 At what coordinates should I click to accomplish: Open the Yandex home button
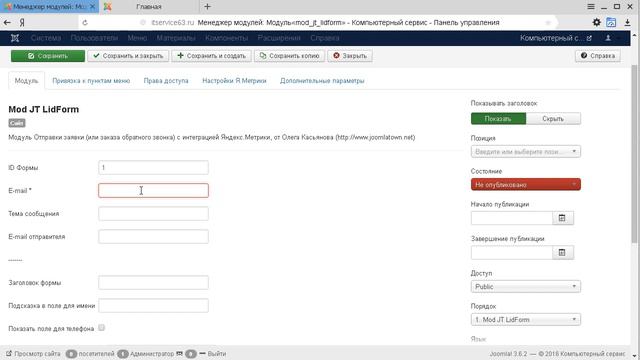tap(22, 22)
